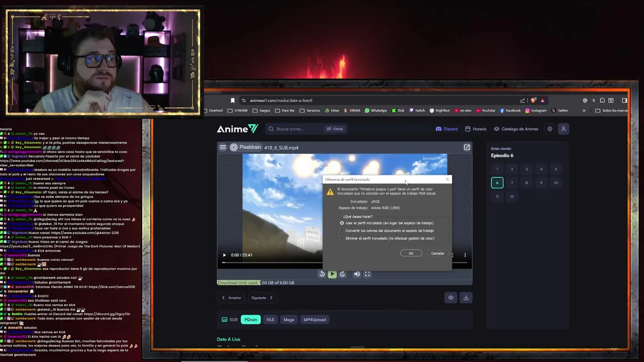Play the video using small play icon beside 0:00
This screenshot has height=362, width=644.
[224, 255]
